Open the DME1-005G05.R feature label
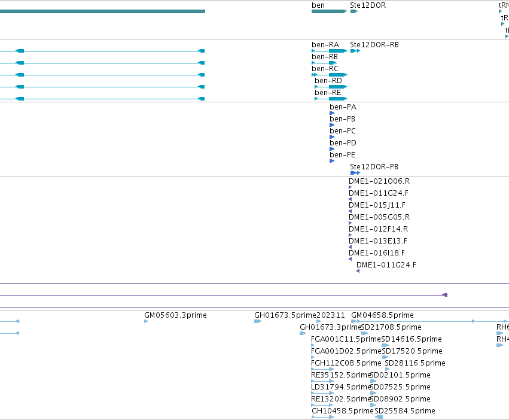 coord(379,217)
